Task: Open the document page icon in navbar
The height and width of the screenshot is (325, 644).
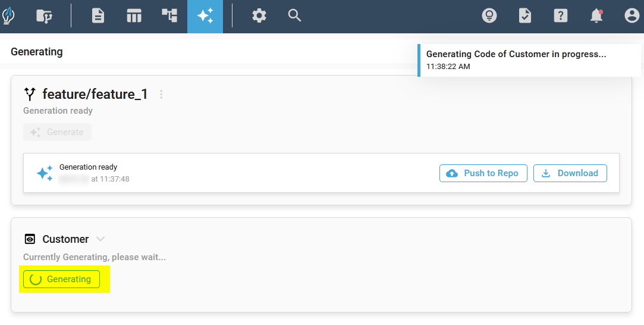Action: (98, 16)
